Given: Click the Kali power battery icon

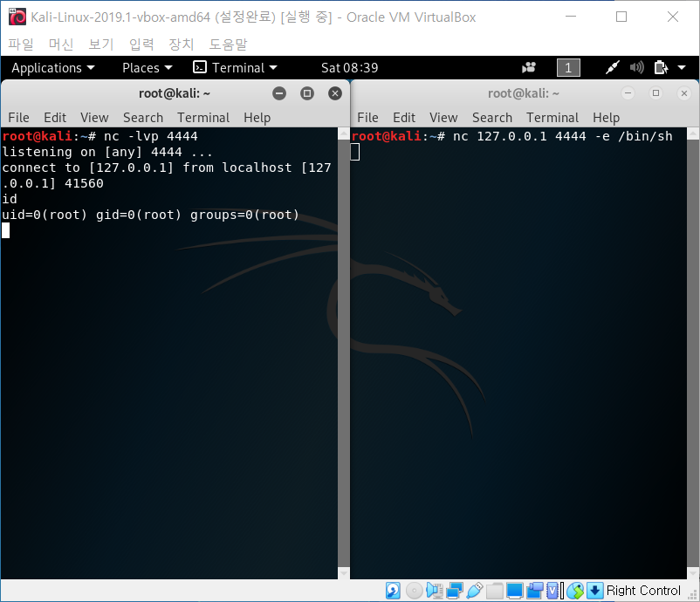Looking at the screenshot, I should [x=661, y=68].
